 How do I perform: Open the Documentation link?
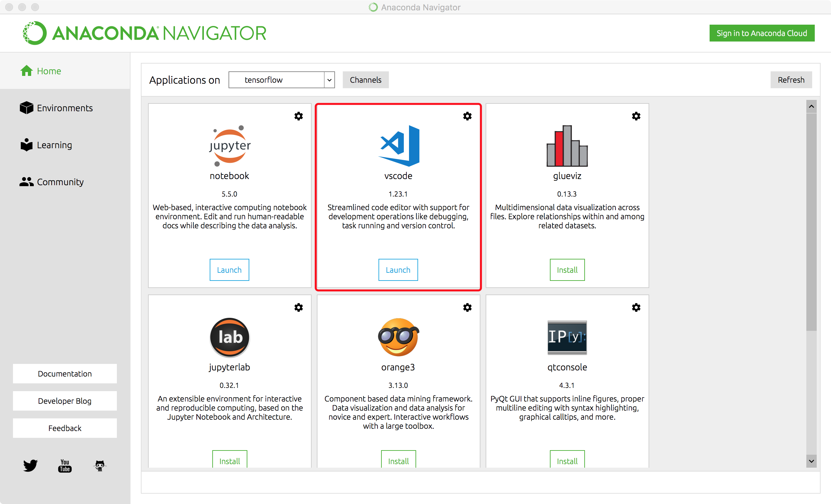point(65,374)
